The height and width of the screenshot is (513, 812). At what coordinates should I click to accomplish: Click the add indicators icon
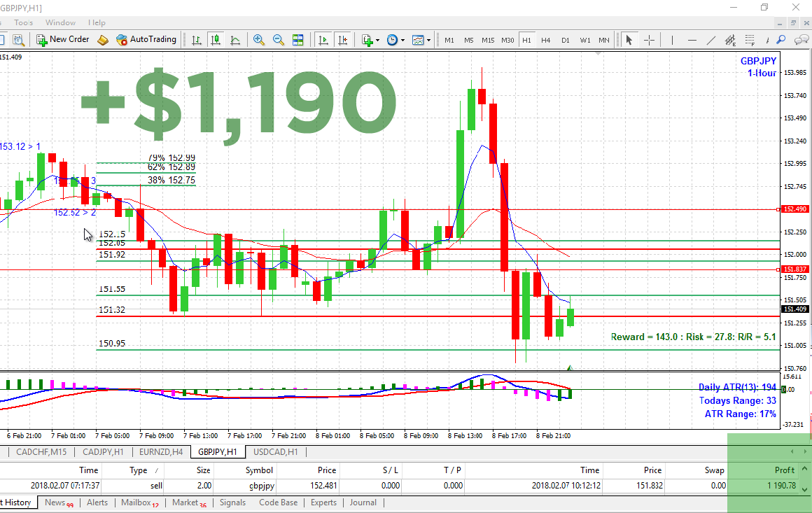(x=367, y=40)
